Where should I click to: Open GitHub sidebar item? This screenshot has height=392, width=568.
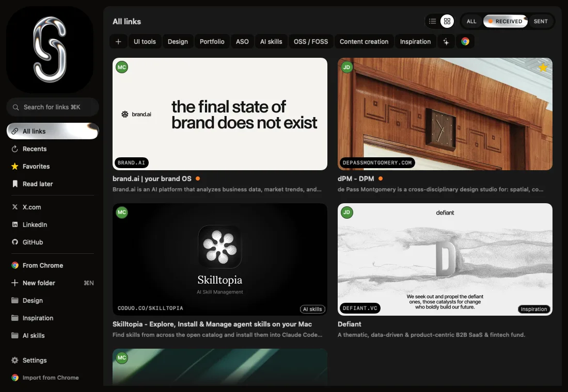point(53,242)
